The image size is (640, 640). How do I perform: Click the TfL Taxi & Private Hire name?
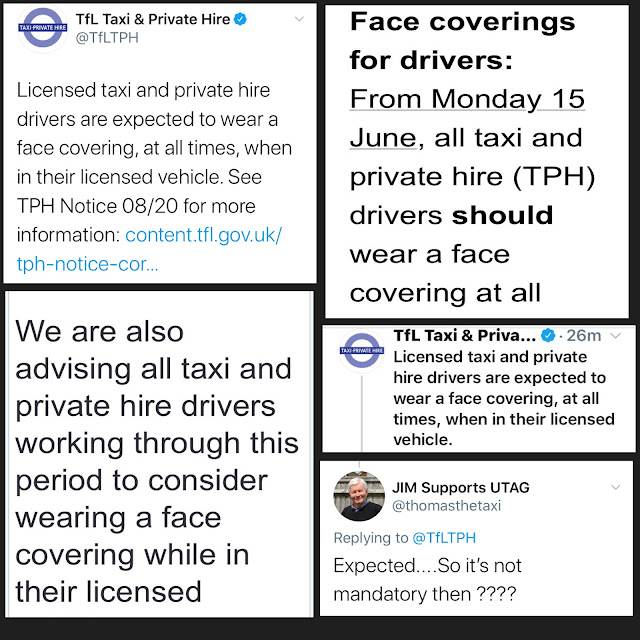153,19
